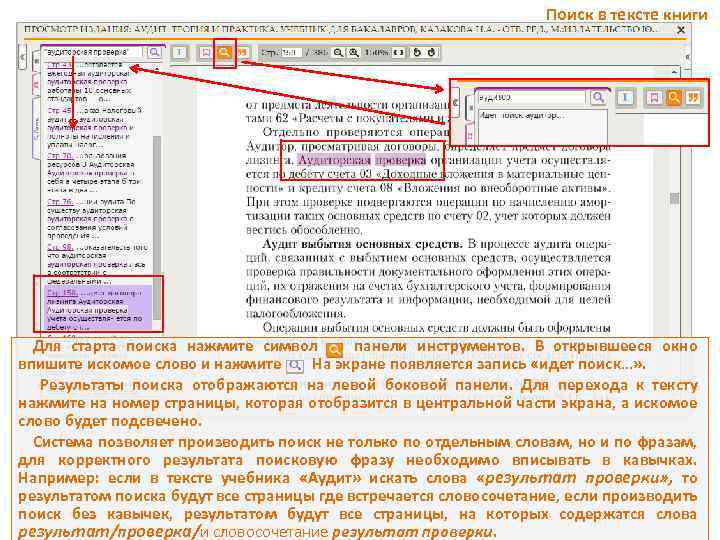
Task: Click the inset 'T' text button
Action: pos(625,97)
